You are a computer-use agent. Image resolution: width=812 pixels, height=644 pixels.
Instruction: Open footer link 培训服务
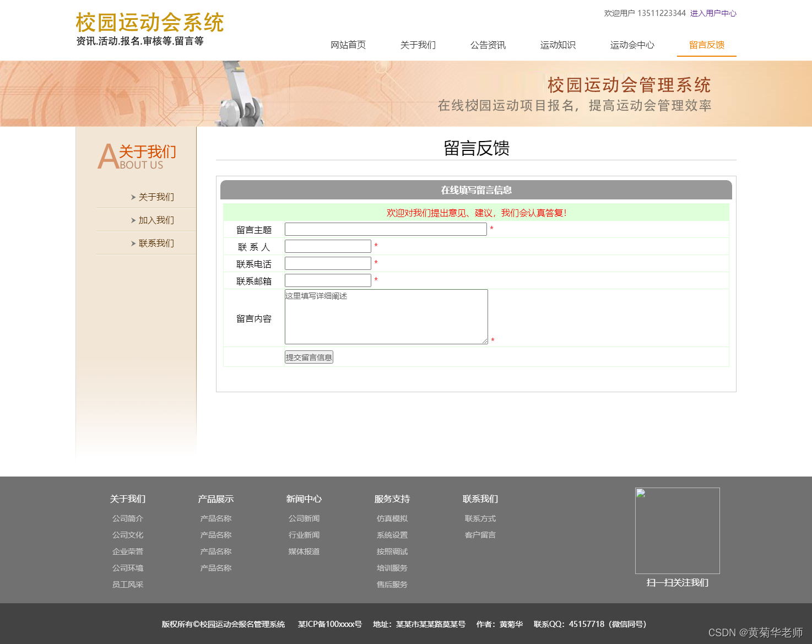click(392, 568)
